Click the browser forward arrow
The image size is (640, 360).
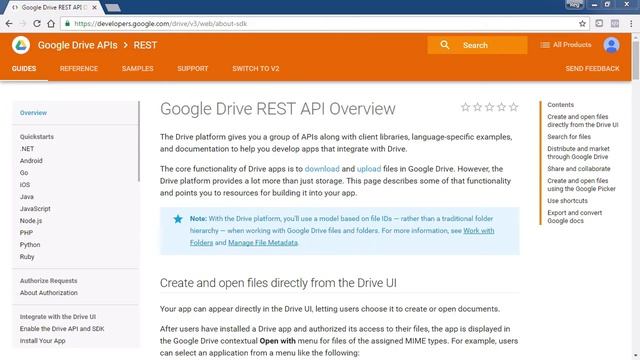23,24
